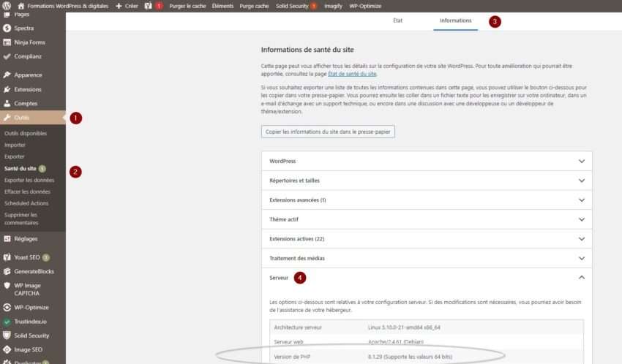622x364 pixels.
Task: Open Purge cache in the admin bar
Action: tap(254, 6)
